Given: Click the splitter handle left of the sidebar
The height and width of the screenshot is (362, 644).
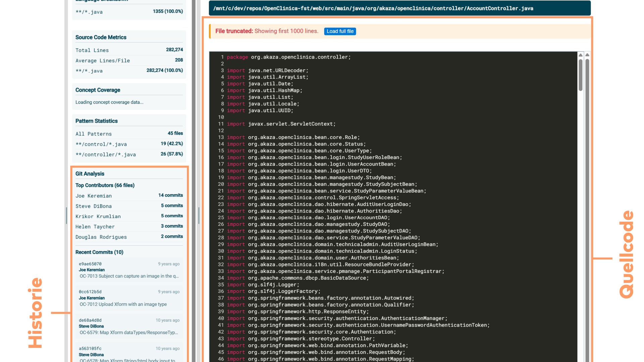Looking at the screenshot, I should (x=66, y=215).
